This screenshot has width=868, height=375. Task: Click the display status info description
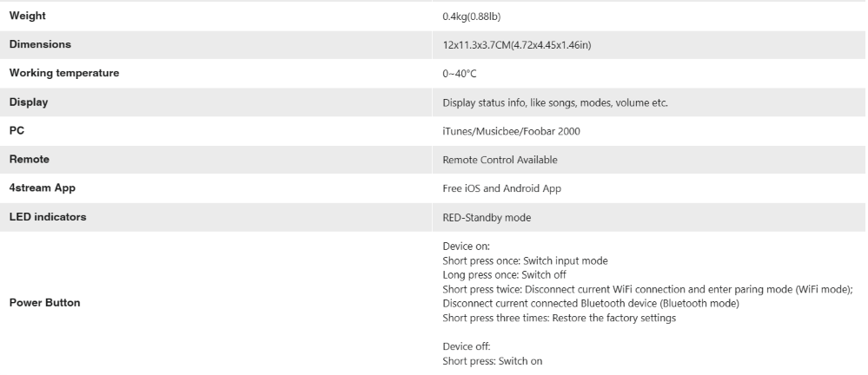tap(554, 102)
